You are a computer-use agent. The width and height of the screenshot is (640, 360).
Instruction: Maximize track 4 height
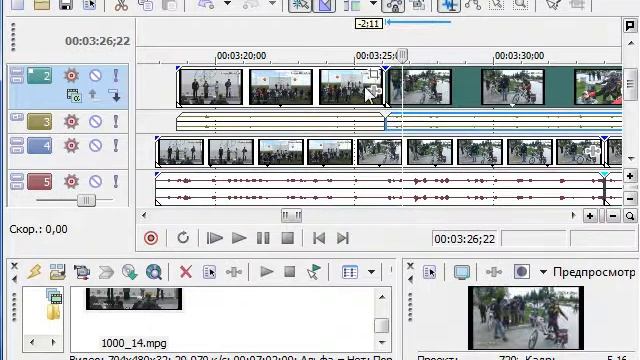(16, 149)
